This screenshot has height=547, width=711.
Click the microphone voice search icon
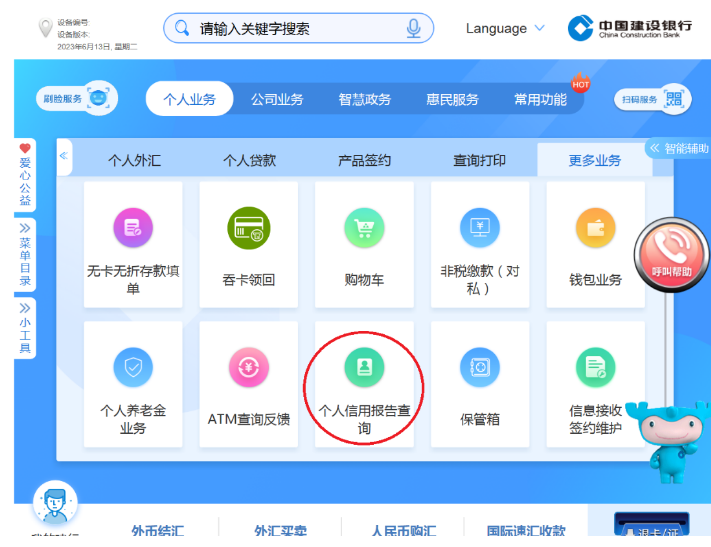[x=413, y=28]
